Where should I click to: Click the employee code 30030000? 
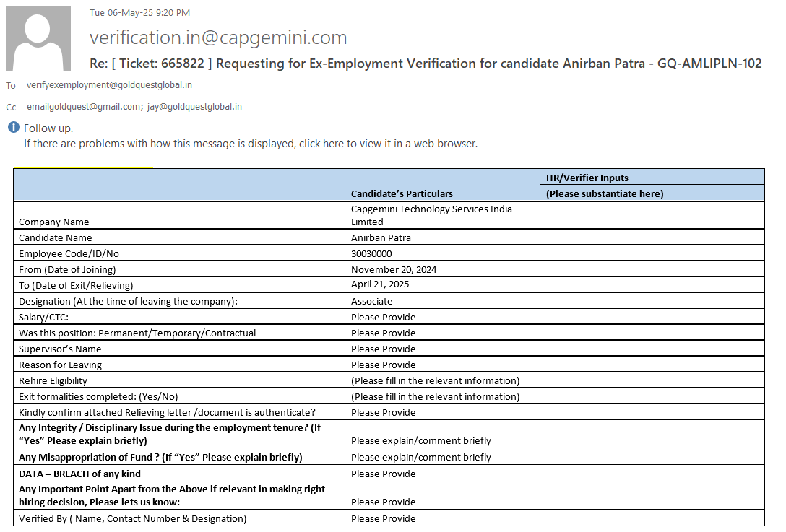371,254
